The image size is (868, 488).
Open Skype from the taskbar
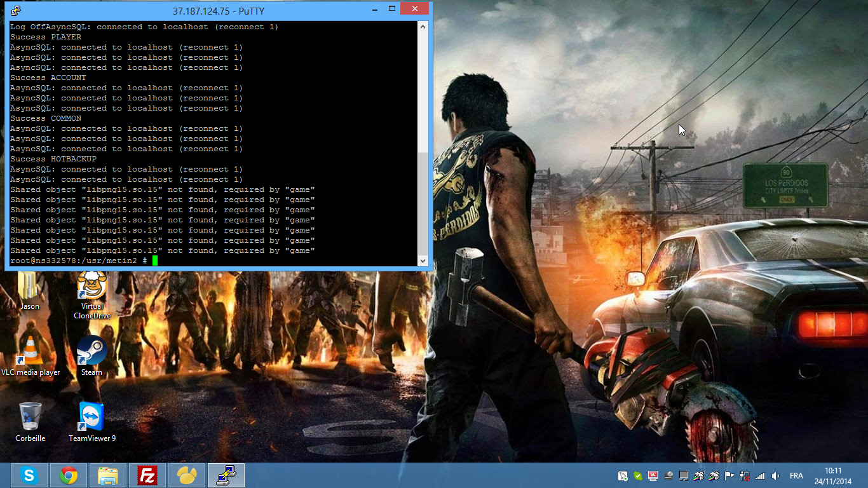pos(29,475)
